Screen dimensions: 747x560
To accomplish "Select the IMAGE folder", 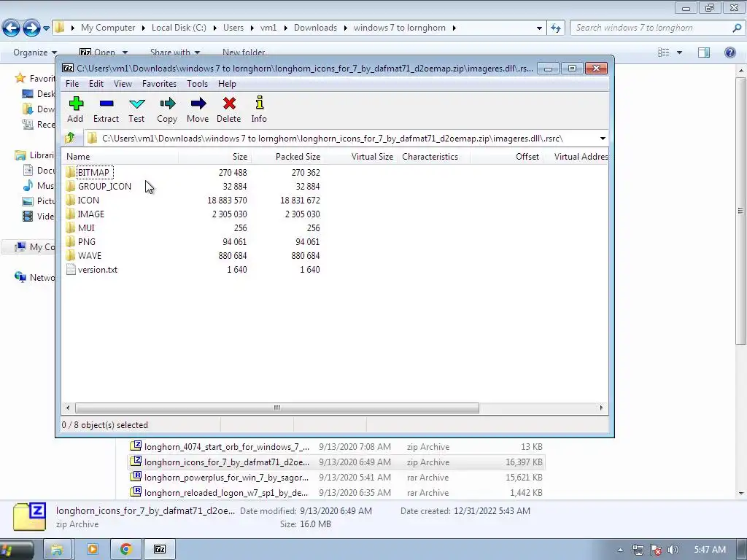I will pyautogui.click(x=90, y=214).
